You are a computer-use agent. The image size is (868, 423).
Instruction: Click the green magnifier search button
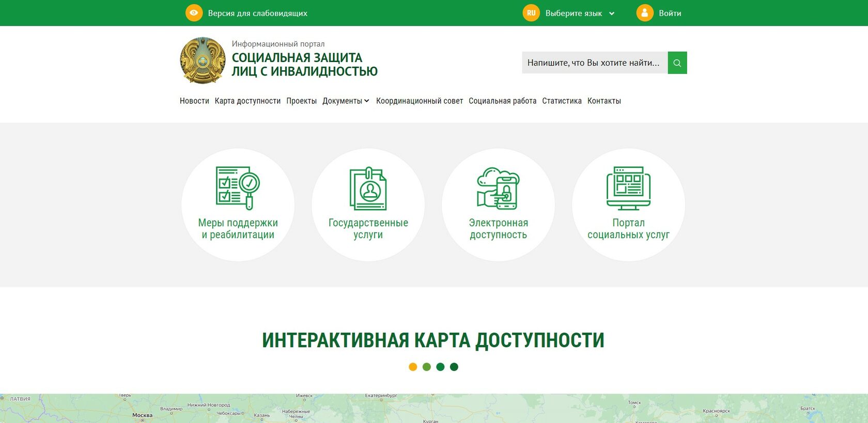coord(677,63)
